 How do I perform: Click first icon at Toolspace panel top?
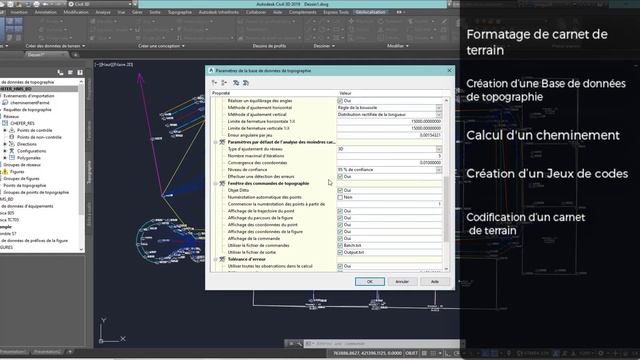[x=60, y=72]
